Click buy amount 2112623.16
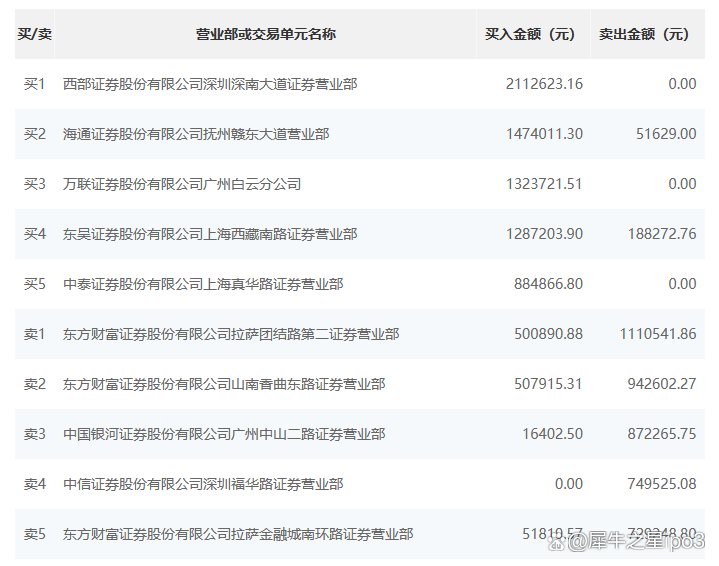 pos(544,84)
